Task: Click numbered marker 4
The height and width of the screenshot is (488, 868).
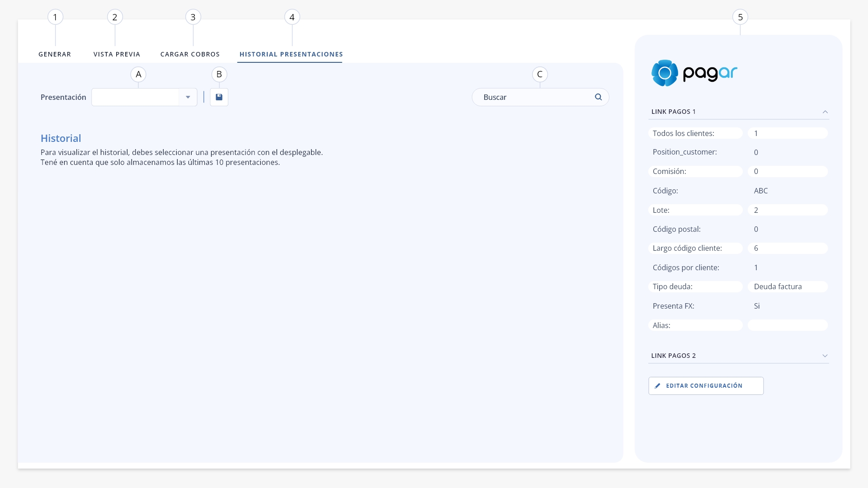Action: pyautogui.click(x=292, y=17)
